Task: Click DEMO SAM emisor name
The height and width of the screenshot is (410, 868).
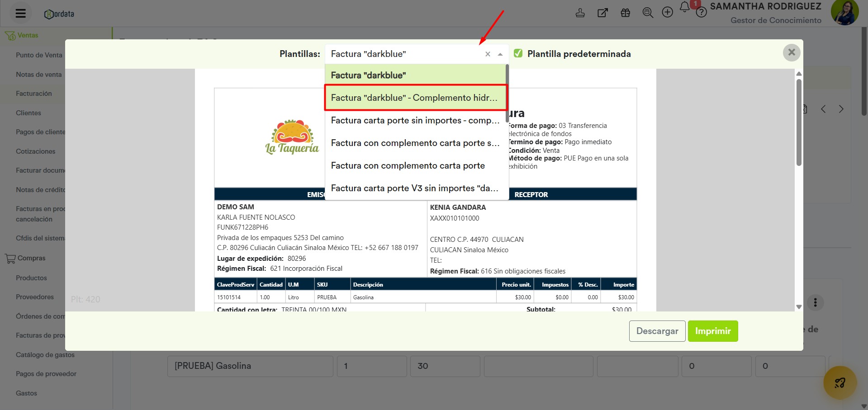Action: point(236,207)
